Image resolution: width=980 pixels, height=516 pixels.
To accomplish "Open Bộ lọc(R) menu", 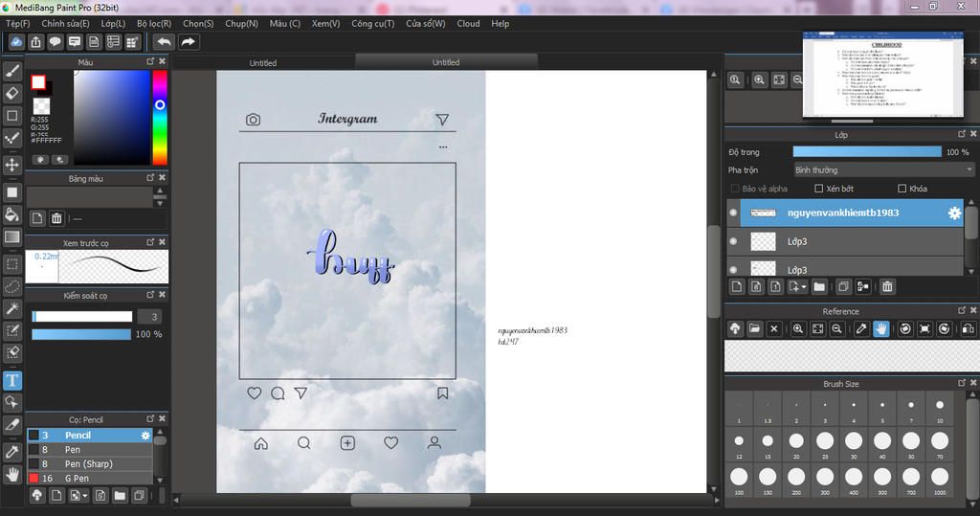I will click(x=154, y=23).
